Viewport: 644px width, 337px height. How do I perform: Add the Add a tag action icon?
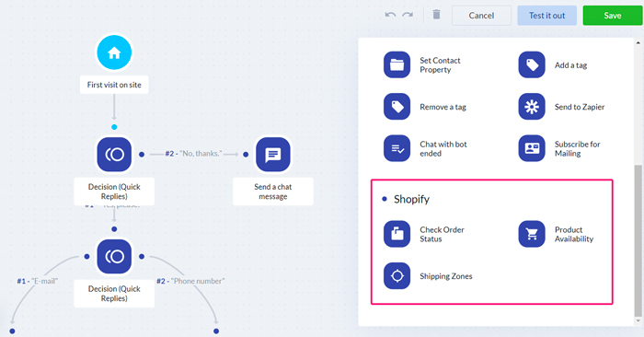click(532, 64)
